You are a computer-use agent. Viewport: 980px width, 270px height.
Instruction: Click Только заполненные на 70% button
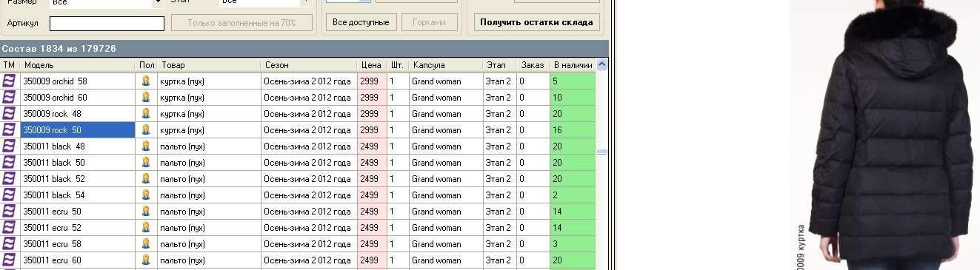click(241, 23)
